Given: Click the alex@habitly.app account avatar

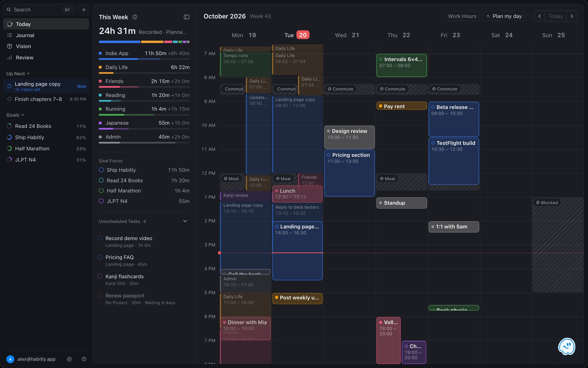Looking at the screenshot, I should pos(10,359).
